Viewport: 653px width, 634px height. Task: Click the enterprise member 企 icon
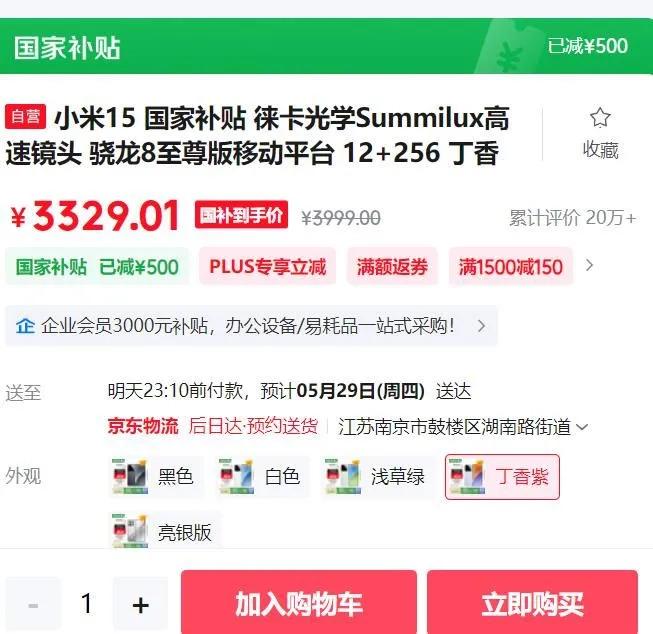pos(25,326)
